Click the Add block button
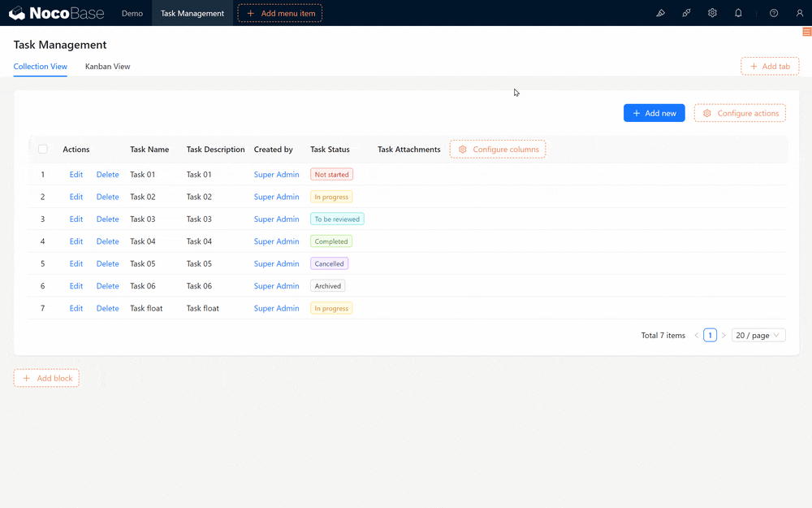812x508 pixels. 46,378
